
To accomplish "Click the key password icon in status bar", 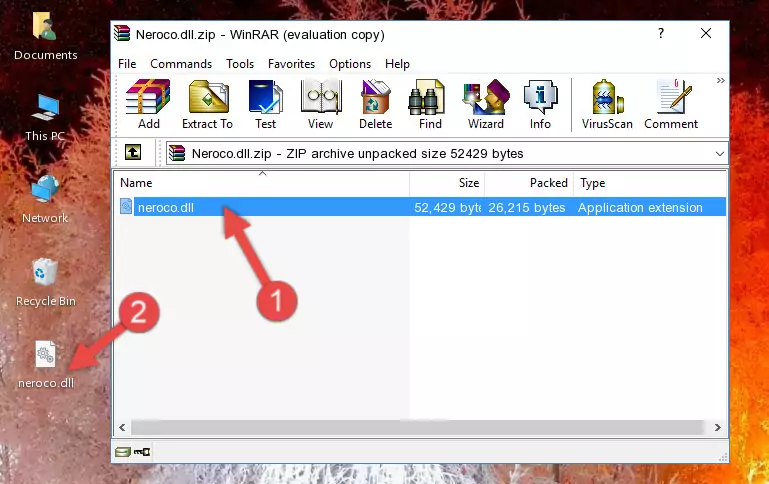I will click(142, 451).
